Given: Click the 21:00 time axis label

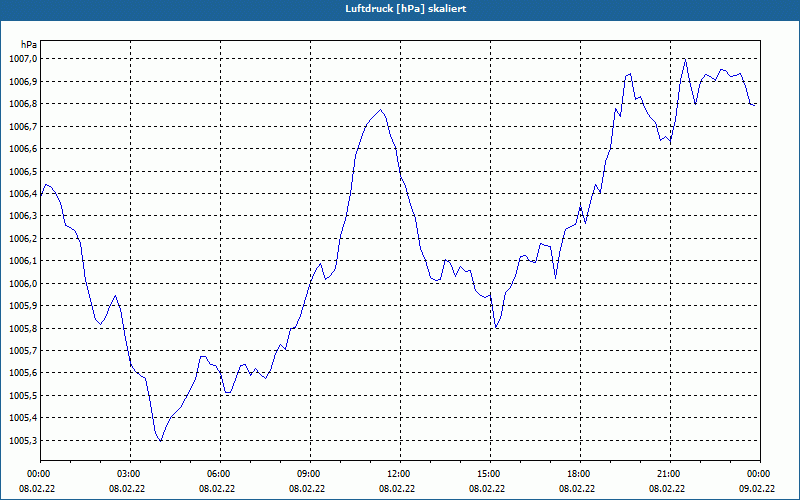Looking at the screenshot, I should [670, 474].
